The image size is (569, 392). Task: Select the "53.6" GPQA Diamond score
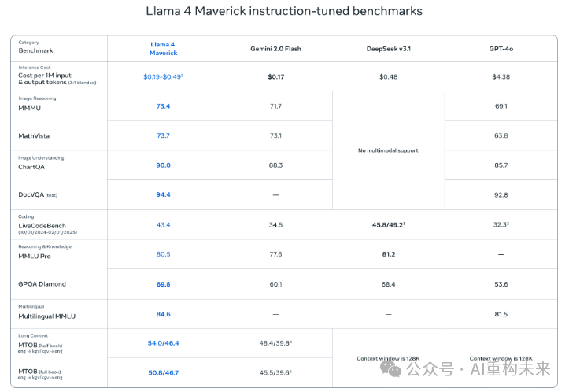[501, 284]
